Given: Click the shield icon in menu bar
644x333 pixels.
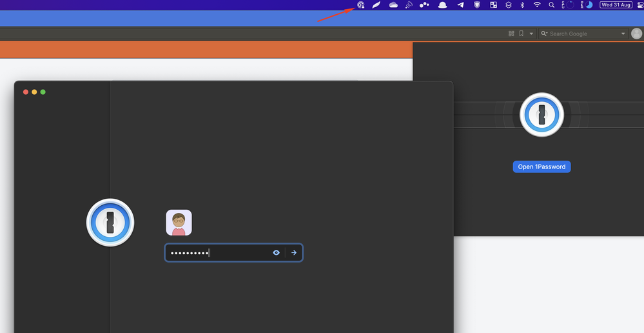Looking at the screenshot, I should click(477, 5).
